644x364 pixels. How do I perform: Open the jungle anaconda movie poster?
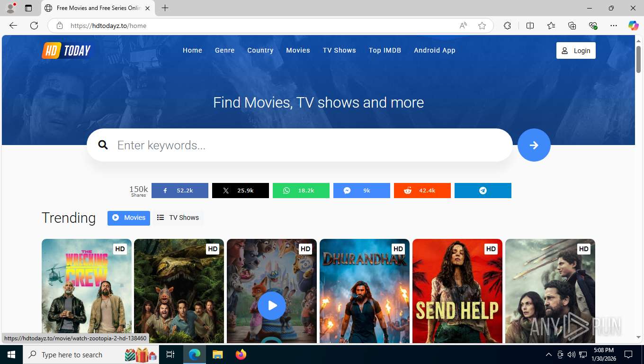pyautogui.click(x=179, y=291)
